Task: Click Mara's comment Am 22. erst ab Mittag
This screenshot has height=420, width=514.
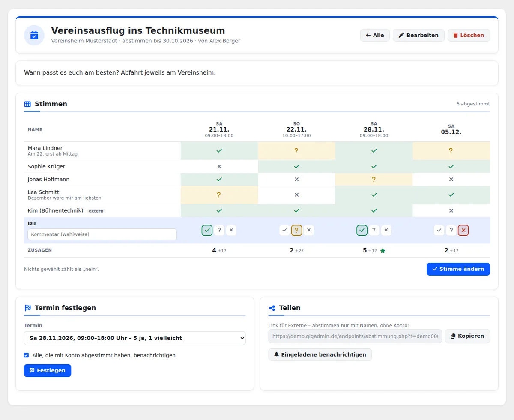Action: click(53, 154)
